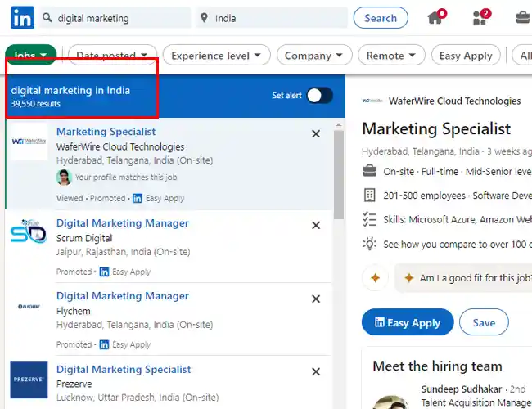Click the 'Meet the hiring team' heading

pos(437,366)
